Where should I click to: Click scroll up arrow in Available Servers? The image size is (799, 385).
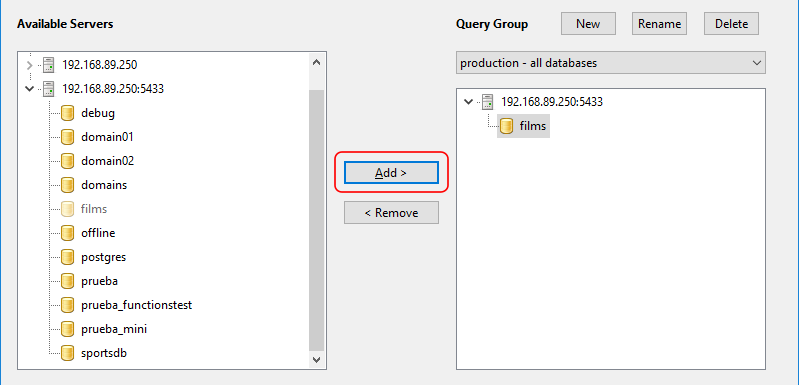(x=316, y=63)
